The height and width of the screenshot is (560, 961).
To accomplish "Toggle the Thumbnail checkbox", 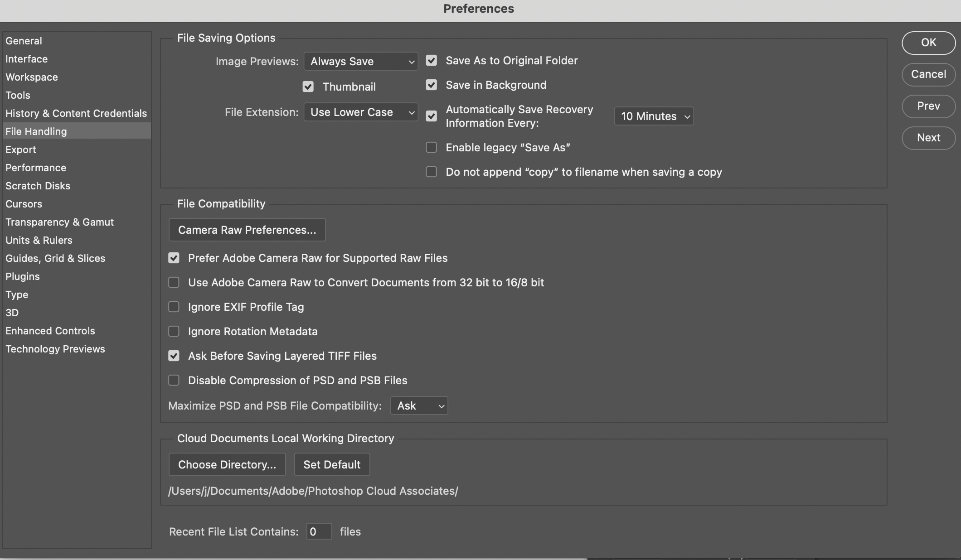I will tap(308, 87).
